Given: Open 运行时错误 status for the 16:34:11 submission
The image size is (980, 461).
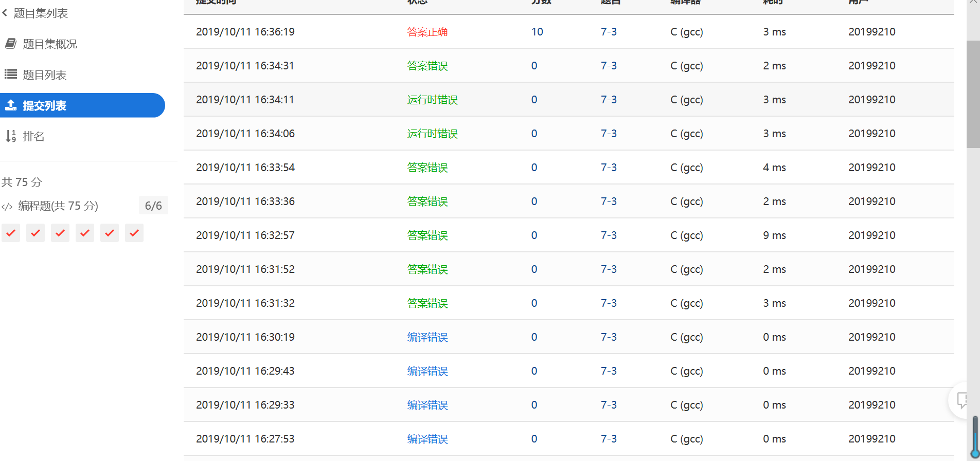Looking at the screenshot, I should coord(432,100).
